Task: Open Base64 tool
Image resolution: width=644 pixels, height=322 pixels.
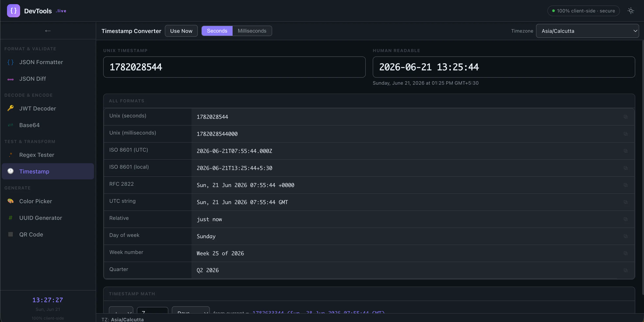Action: 48,125
